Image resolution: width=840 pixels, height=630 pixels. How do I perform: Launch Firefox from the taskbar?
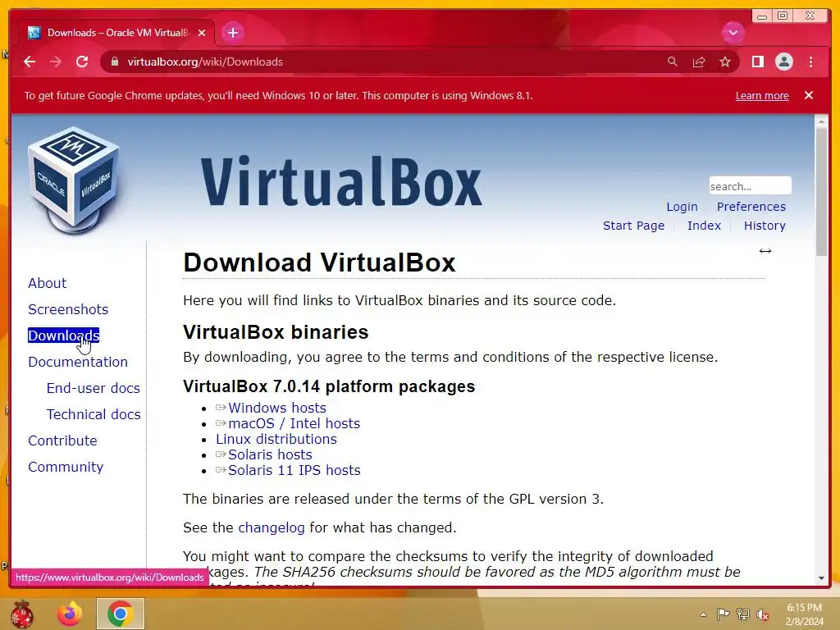pos(70,614)
